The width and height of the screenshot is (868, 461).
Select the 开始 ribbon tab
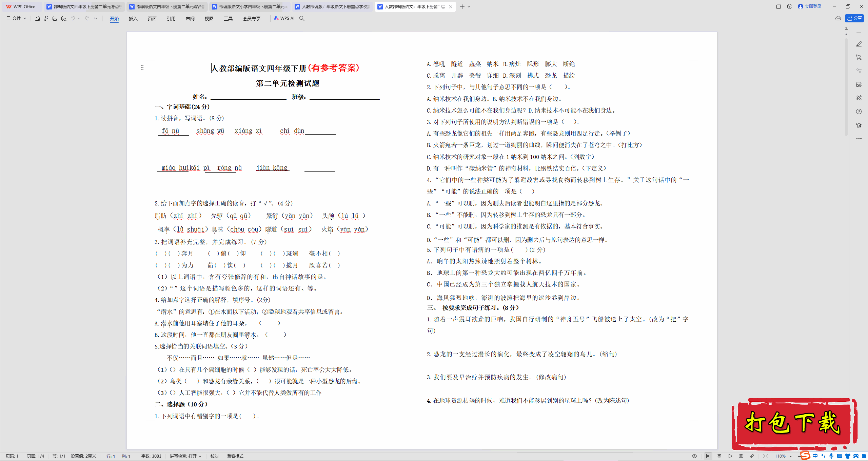[x=114, y=19]
